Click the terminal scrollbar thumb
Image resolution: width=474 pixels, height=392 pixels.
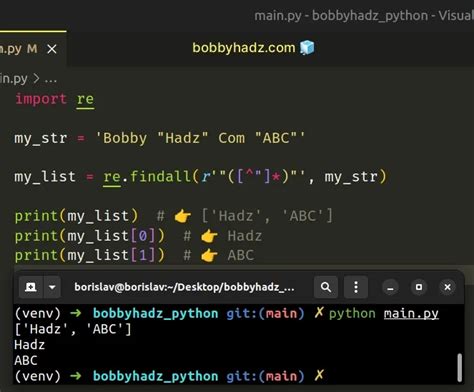[460, 367]
